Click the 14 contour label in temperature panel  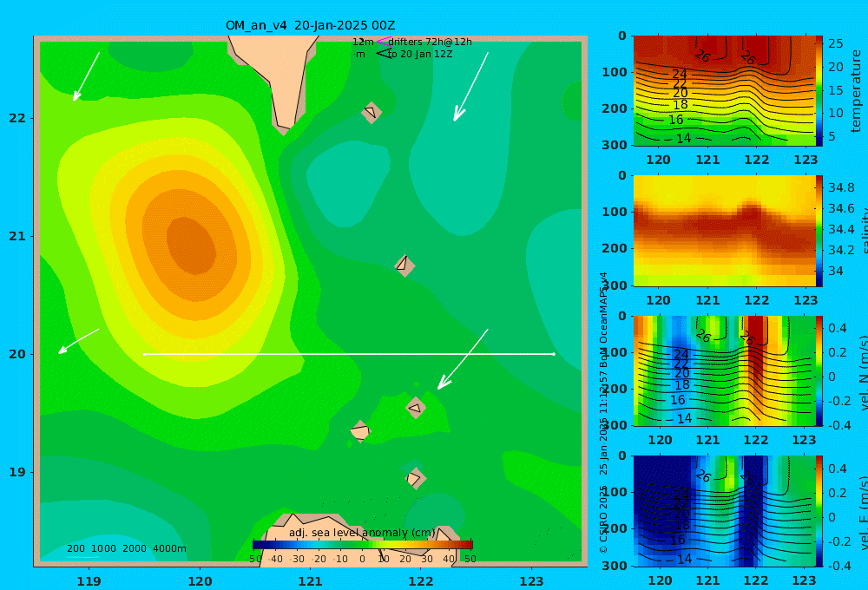tap(684, 138)
